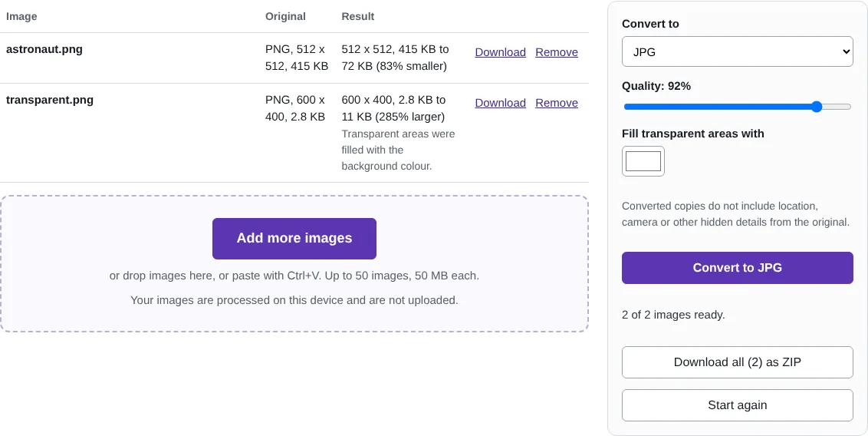Remove transparent.png from the list

pyautogui.click(x=557, y=103)
